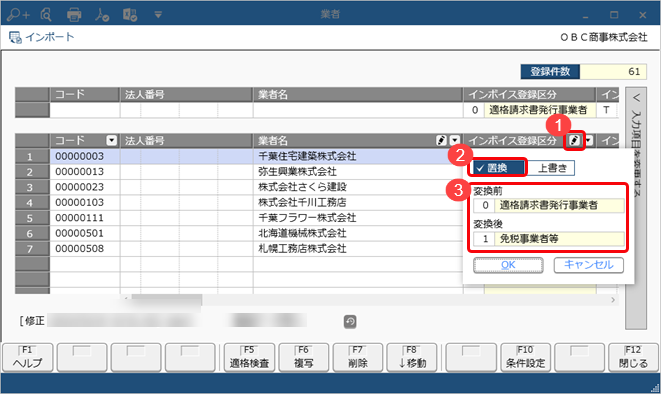Image resolution: width=661 pixels, height=394 pixels.
Task: Click row number 7 header
Action: 32,249
